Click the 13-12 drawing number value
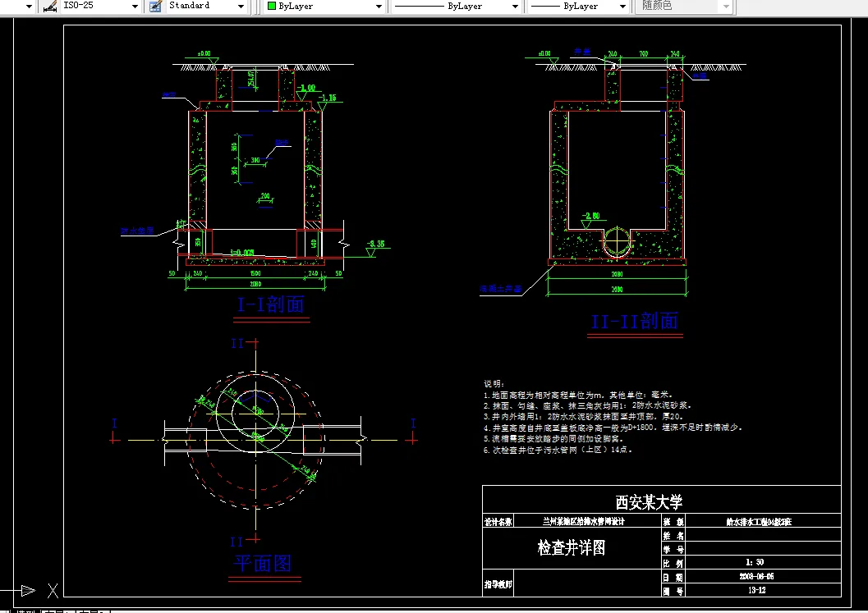The height and width of the screenshot is (613, 868). coord(757,590)
